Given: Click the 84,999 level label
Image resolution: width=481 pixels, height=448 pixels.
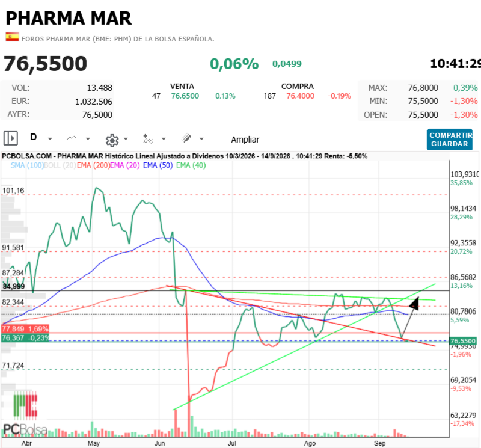Looking at the screenshot, I should [13, 287].
